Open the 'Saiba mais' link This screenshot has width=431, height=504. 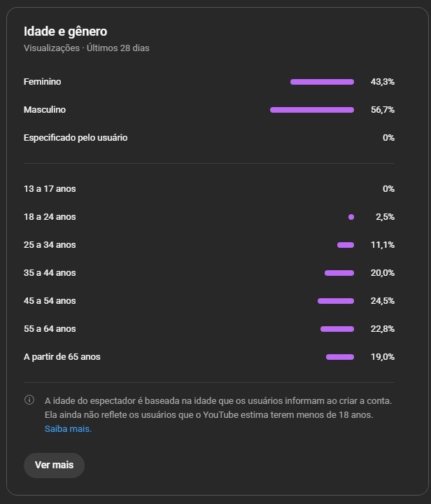click(x=68, y=429)
